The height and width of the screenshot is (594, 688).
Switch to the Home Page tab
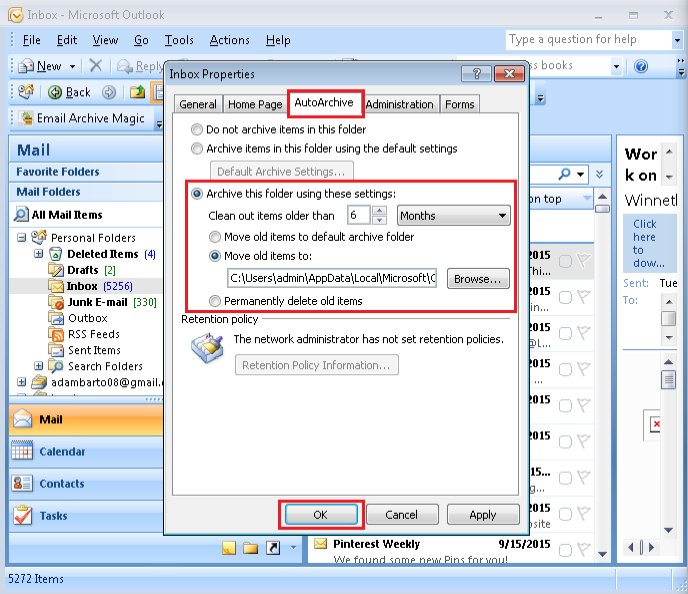tap(255, 104)
